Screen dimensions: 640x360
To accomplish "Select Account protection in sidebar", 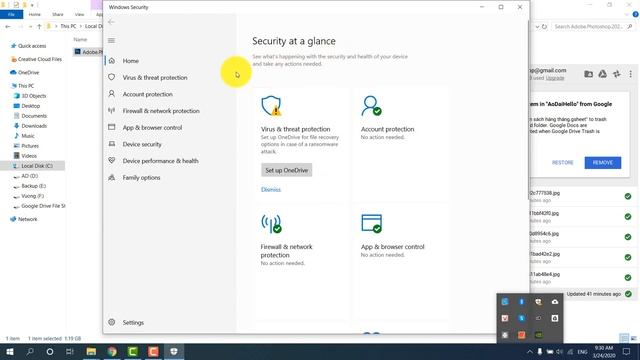I will [x=147, y=94].
